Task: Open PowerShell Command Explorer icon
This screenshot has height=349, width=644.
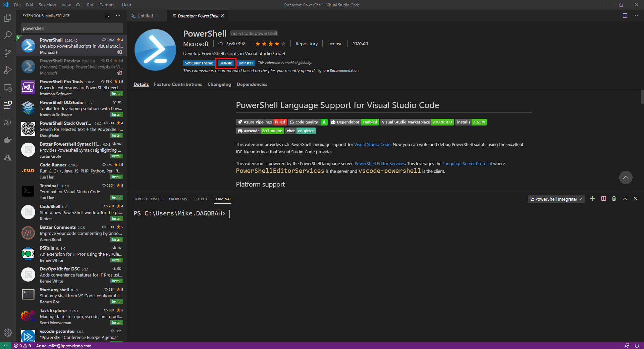Action: [8, 122]
